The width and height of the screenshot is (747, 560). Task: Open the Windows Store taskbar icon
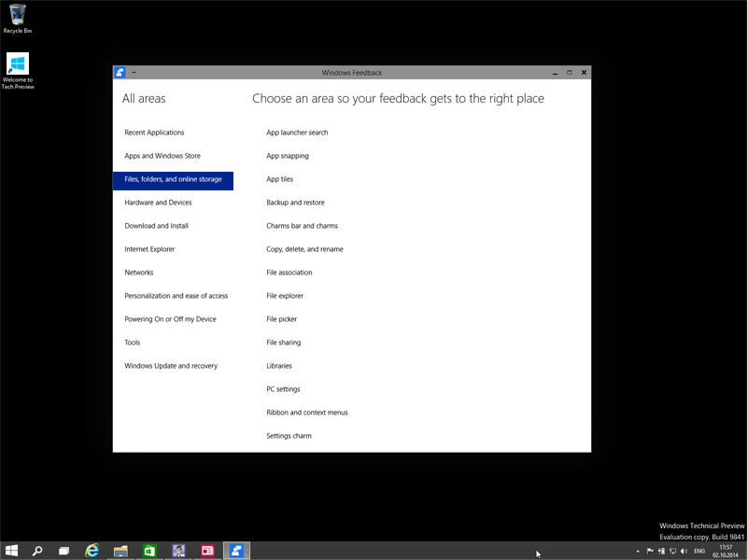[149, 551]
